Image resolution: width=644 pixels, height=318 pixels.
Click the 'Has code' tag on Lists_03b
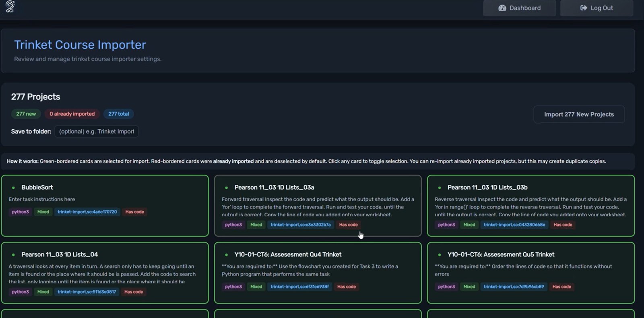[563, 225]
